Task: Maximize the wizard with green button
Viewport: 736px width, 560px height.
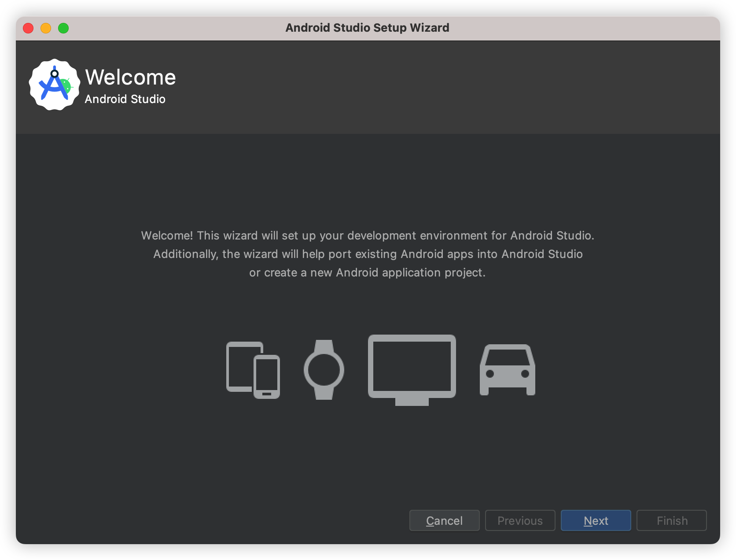Action: 63,28
